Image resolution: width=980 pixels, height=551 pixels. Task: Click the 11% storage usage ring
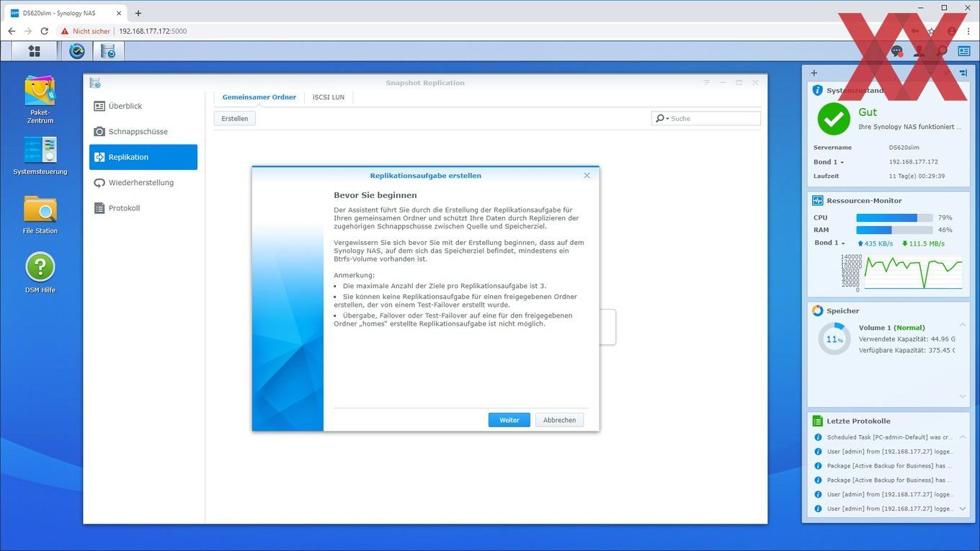pos(834,339)
